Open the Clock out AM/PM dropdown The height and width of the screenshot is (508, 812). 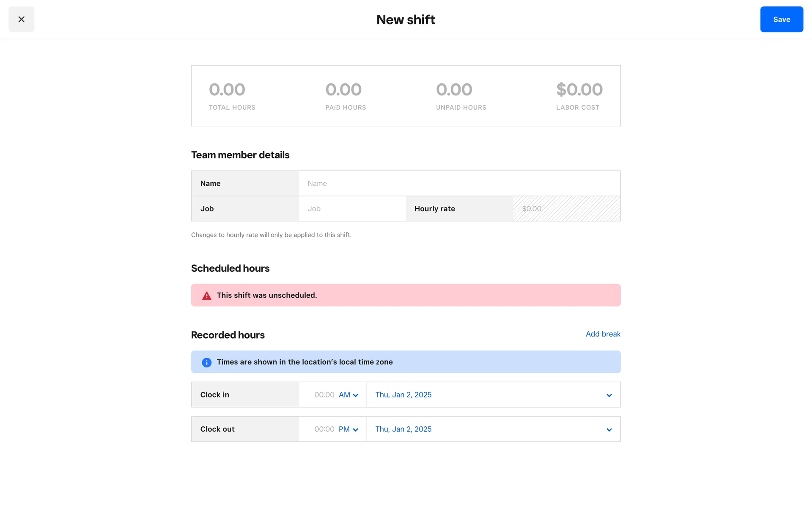coord(348,429)
